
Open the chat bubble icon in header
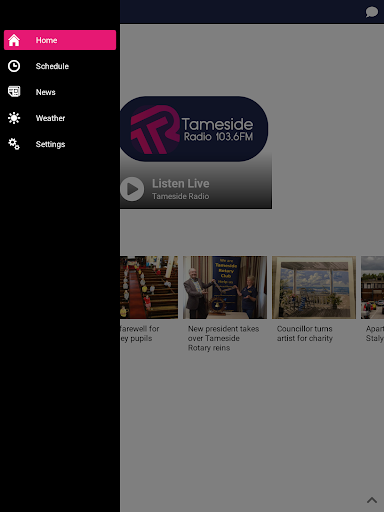pyautogui.click(x=372, y=12)
